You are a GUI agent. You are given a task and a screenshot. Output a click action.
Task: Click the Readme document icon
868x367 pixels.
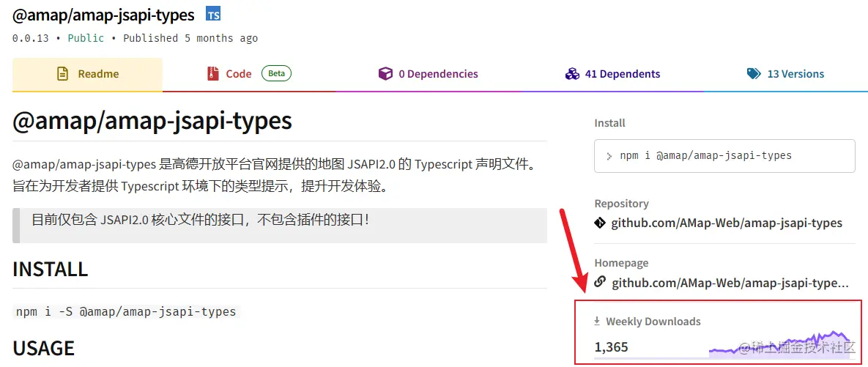[x=63, y=74]
